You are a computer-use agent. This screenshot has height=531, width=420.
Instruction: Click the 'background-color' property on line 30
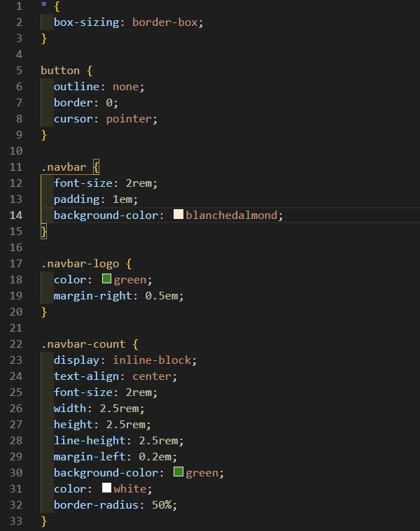tap(106, 473)
